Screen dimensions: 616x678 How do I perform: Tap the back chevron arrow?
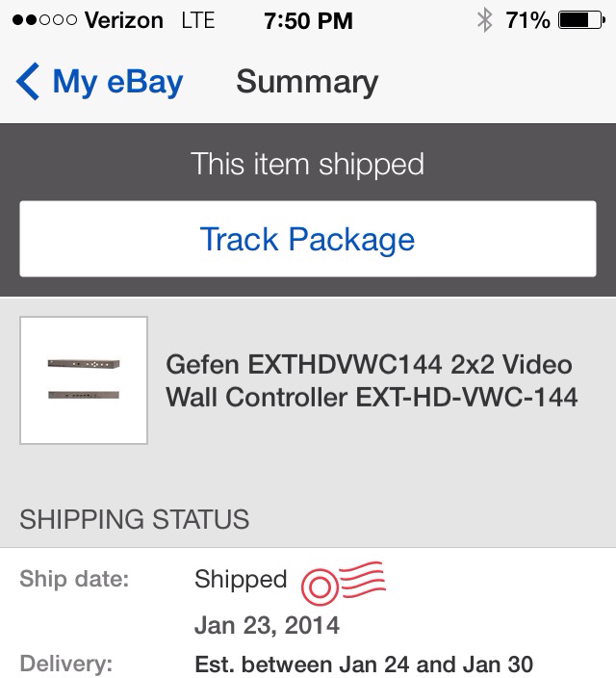tap(28, 81)
